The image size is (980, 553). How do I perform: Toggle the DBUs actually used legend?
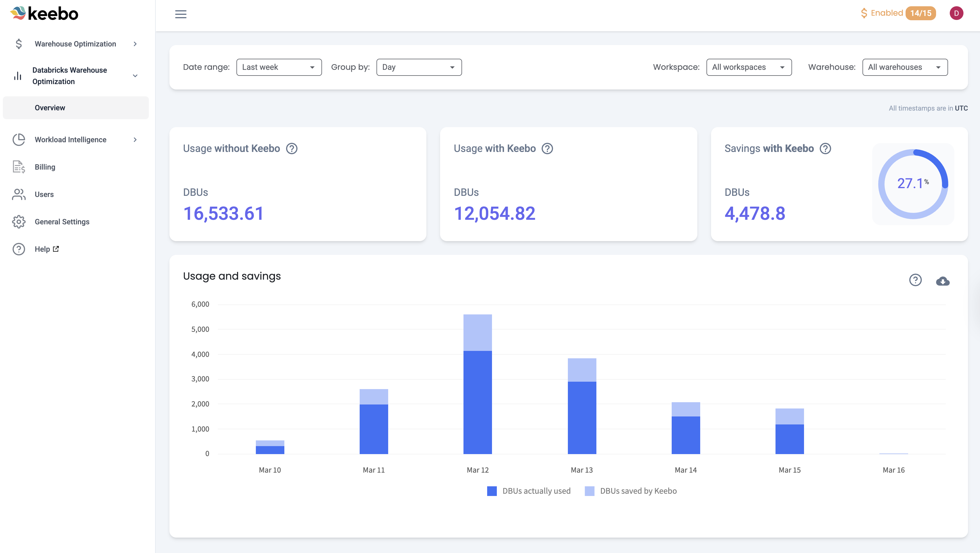[x=529, y=491]
